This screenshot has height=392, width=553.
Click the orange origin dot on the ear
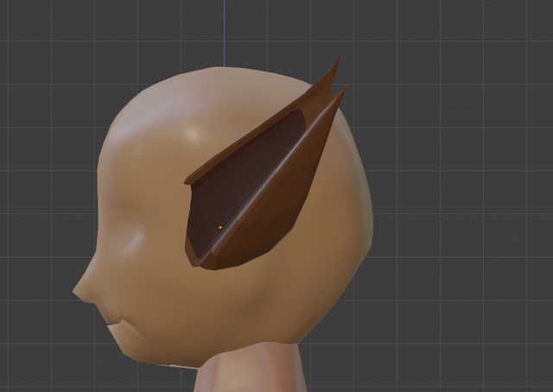point(220,228)
